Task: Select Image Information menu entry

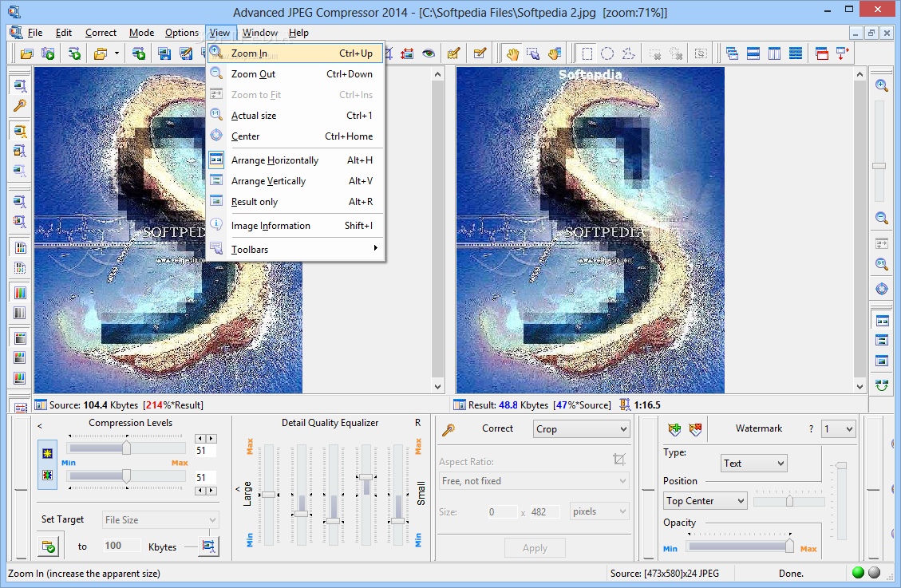Action: pos(295,226)
